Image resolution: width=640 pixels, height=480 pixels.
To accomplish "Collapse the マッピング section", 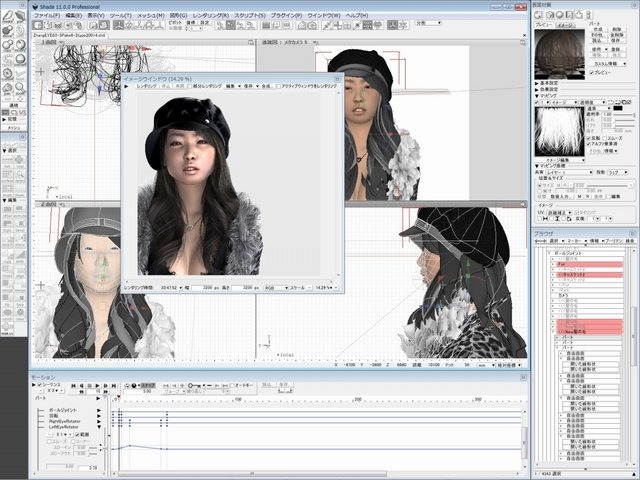I will point(537,95).
